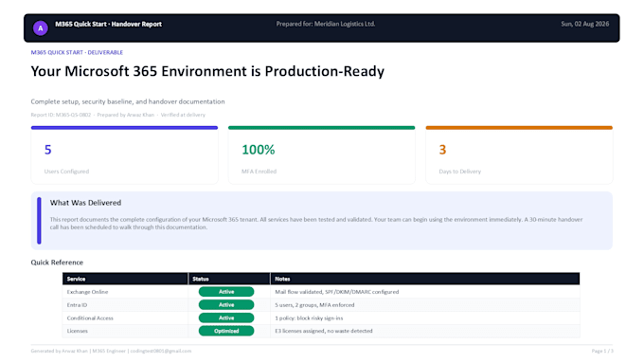Click the 'Quick Reference' heading
The image size is (644, 363).
point(57,263)
